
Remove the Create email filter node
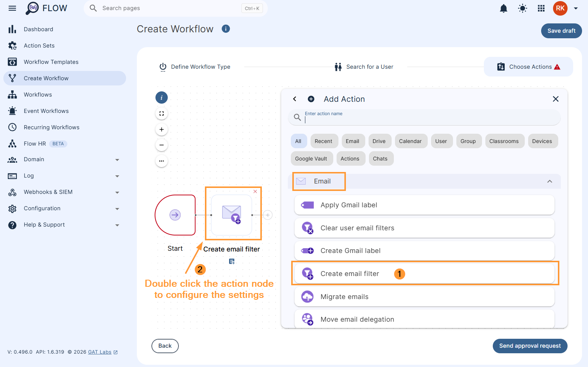coord(255,192)
